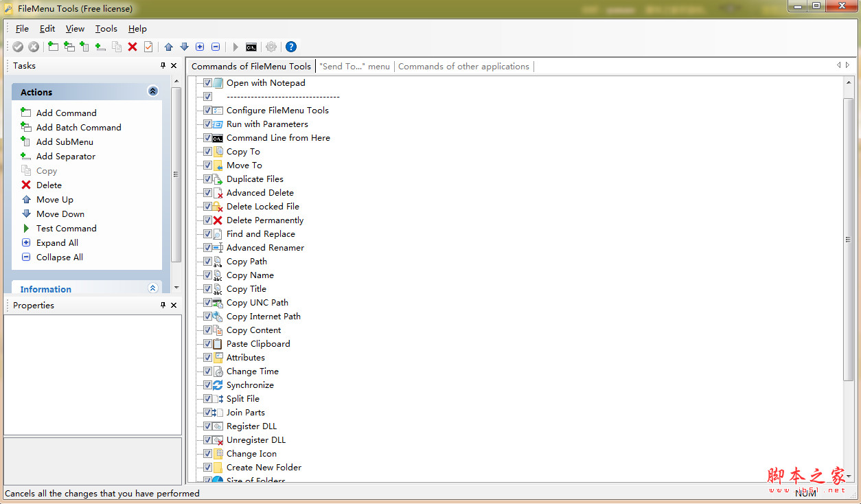This screenshot has width=861, height=504.
Task: Click the Move Down arrow toolbar icon
Action: click(x=184, y=47)
